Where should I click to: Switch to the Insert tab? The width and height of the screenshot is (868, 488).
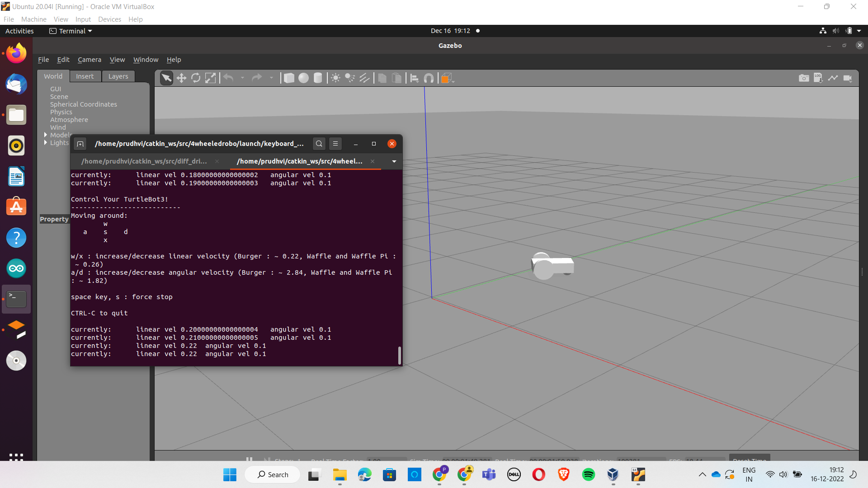(x=85, y=76)
